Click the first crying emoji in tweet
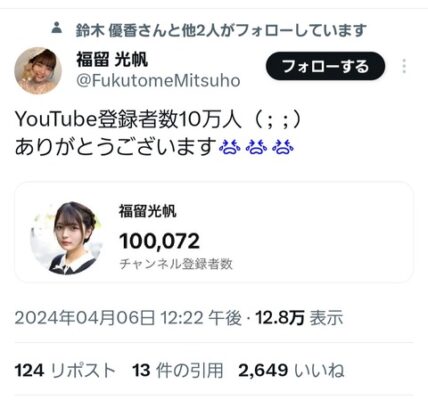Viewport: 428px width, 400px height. coord(230,147)
